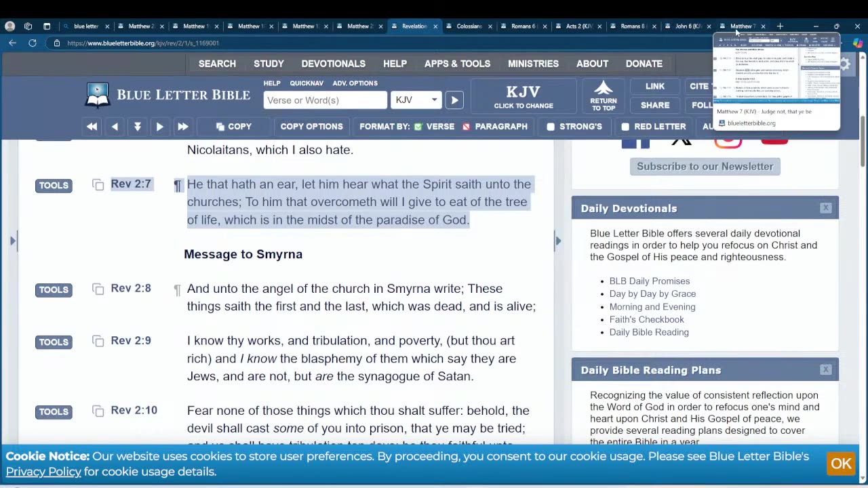Open the APPS & TOOLS menu
Image resolution: width=868 pixels, height=488 pixels.
[x=457, y=64]
